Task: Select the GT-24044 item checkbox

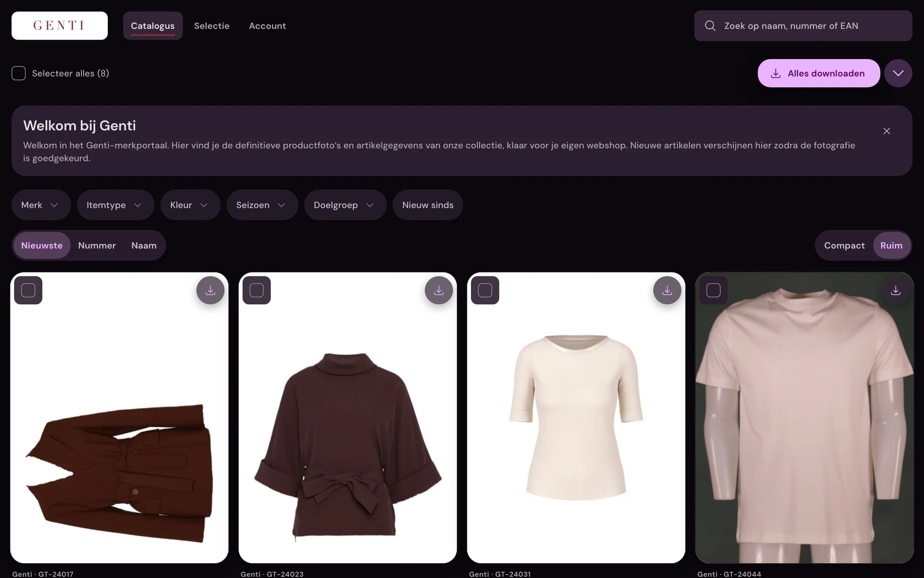Action: [x=713, y=290]
